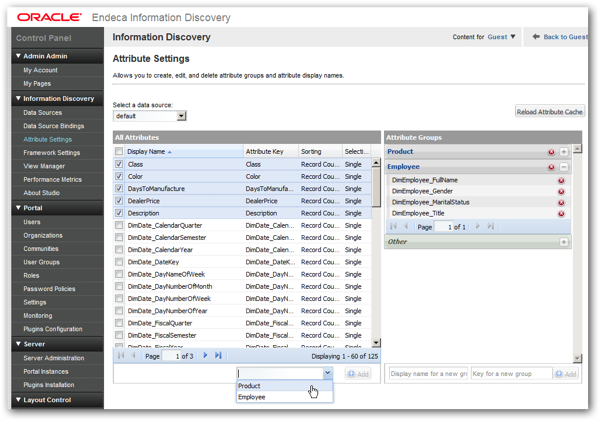
Task: Collapse the Employee group minus icon
Action: (564, 167)
